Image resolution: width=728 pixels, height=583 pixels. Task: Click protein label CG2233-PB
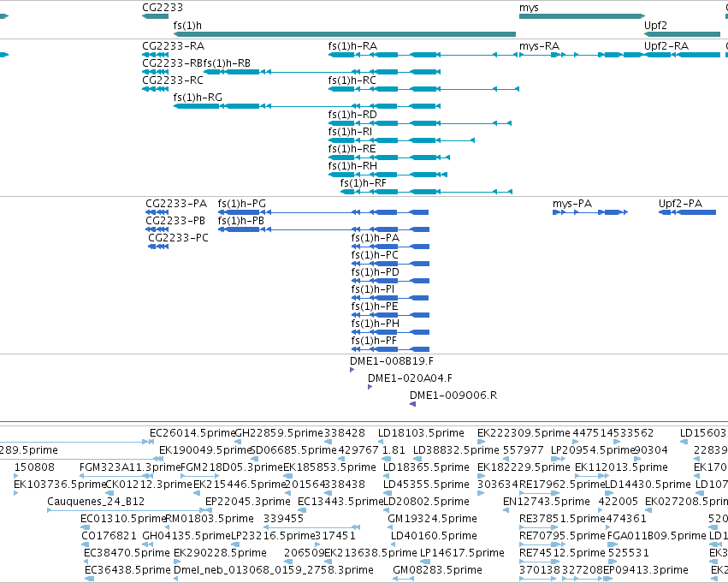coord(175,221)
